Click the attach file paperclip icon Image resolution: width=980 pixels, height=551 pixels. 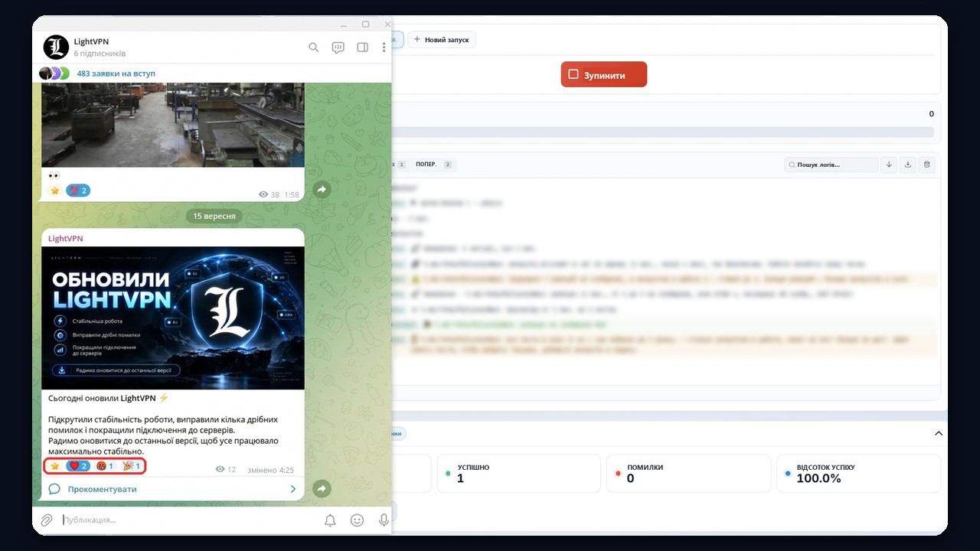(47, 520)
